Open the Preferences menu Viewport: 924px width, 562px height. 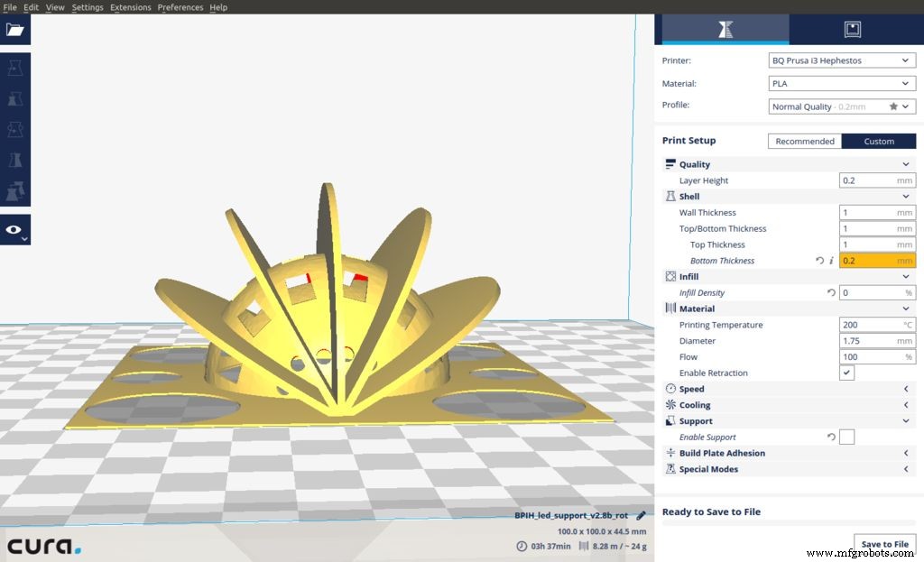[180, 7]
